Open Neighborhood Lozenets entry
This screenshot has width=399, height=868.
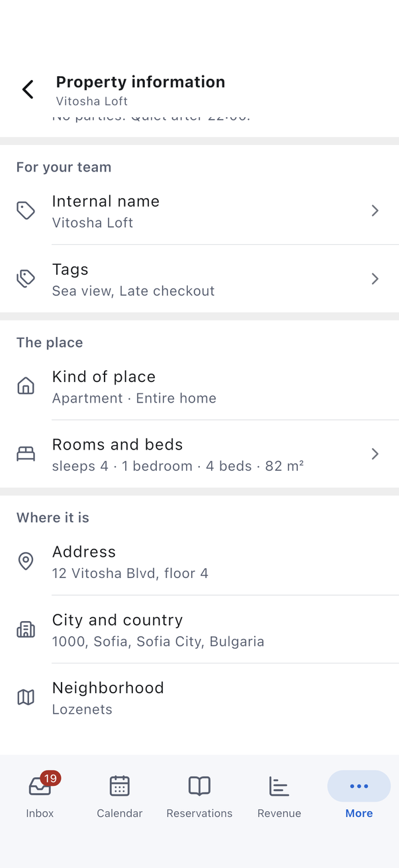(x=199, y=698)
